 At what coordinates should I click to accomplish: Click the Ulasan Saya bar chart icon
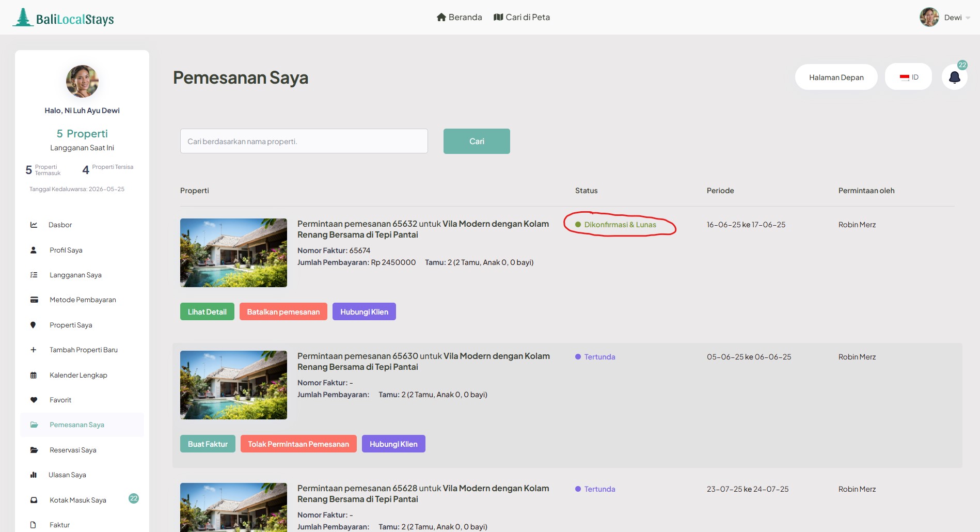(34, 475)
